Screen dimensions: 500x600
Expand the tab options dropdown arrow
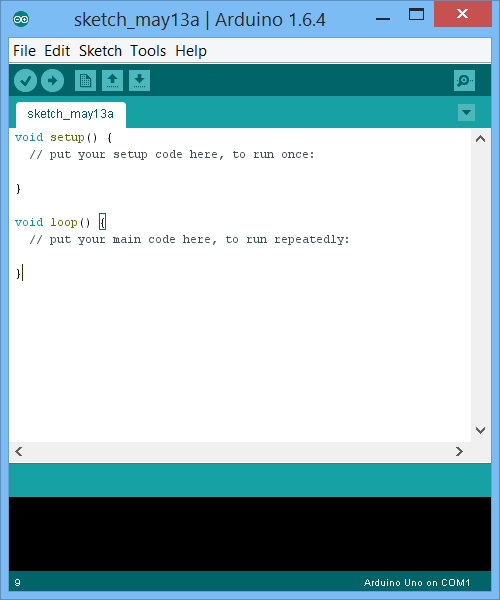pos(466,112)
